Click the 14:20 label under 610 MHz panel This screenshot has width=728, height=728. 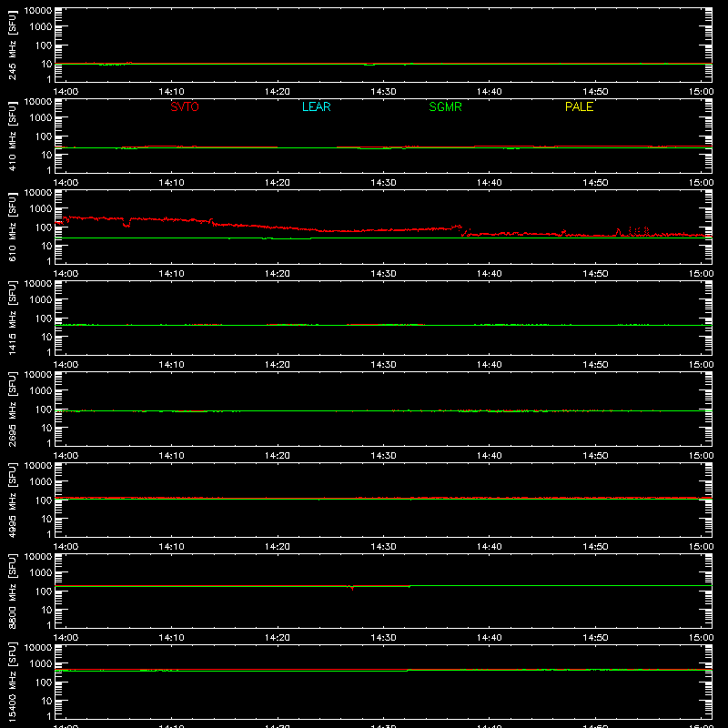(278, 274)
